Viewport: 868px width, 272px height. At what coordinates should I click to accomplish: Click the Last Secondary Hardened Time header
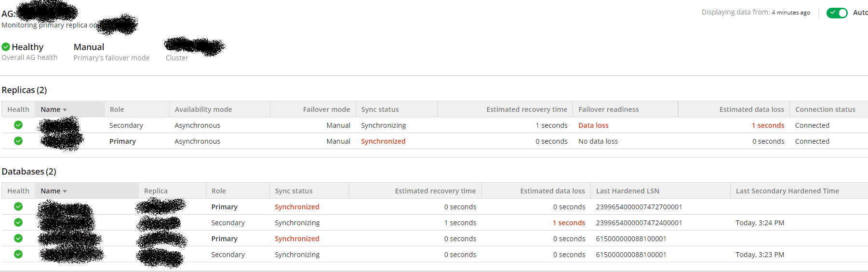[x=787, y=191]
